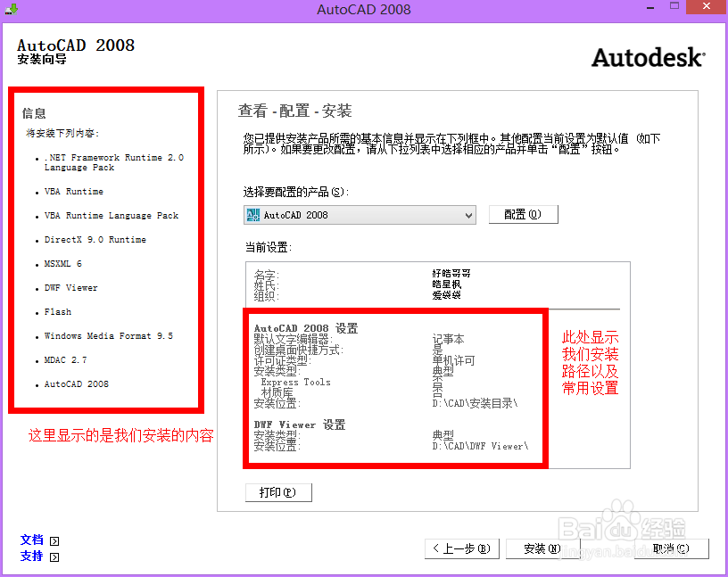Open the arrow icon next to 文档
The image size is (728, 577).
[54, 541]
